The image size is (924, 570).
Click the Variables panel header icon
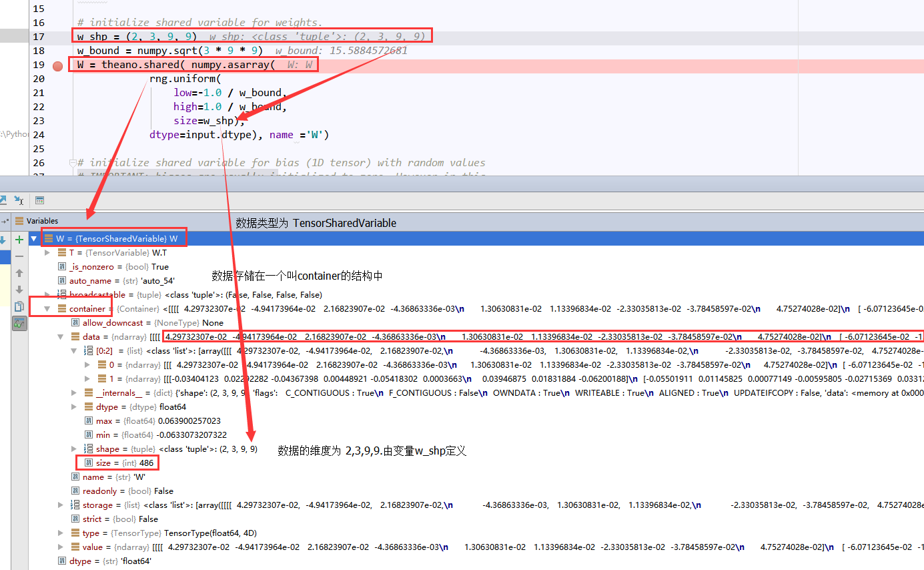click(19, 221)
